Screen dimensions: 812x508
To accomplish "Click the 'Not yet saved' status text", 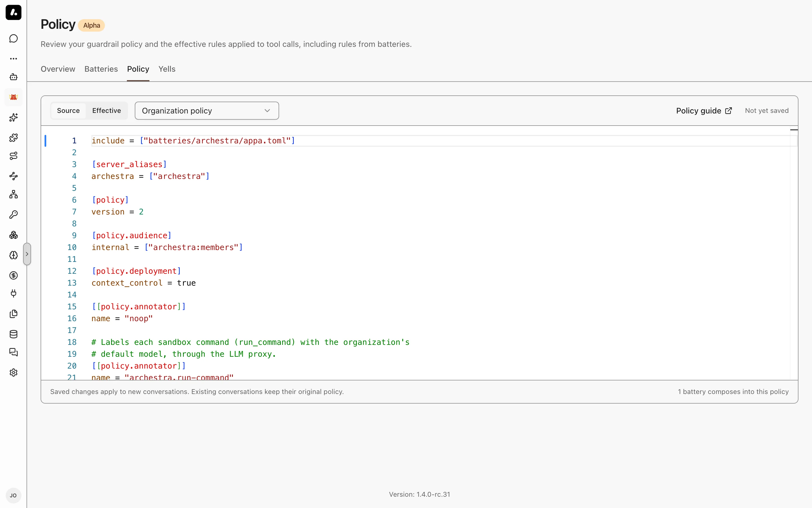I will click(767, 111).
